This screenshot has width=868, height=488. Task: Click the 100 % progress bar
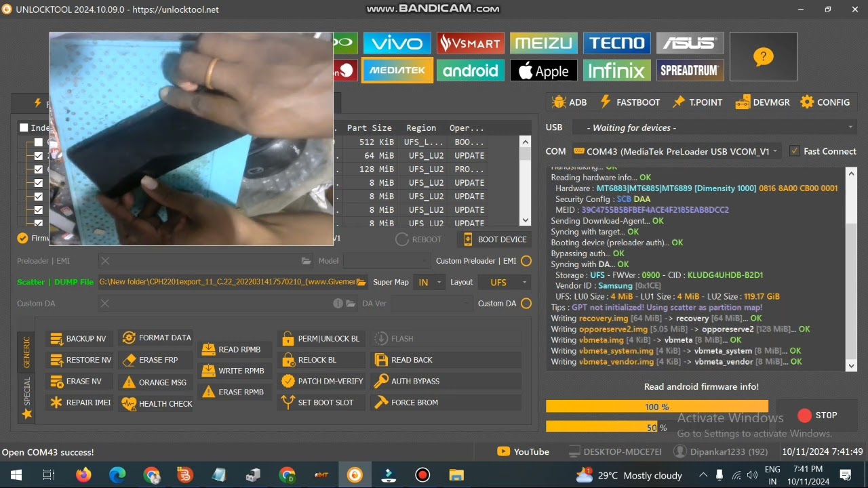pos(656,407)
